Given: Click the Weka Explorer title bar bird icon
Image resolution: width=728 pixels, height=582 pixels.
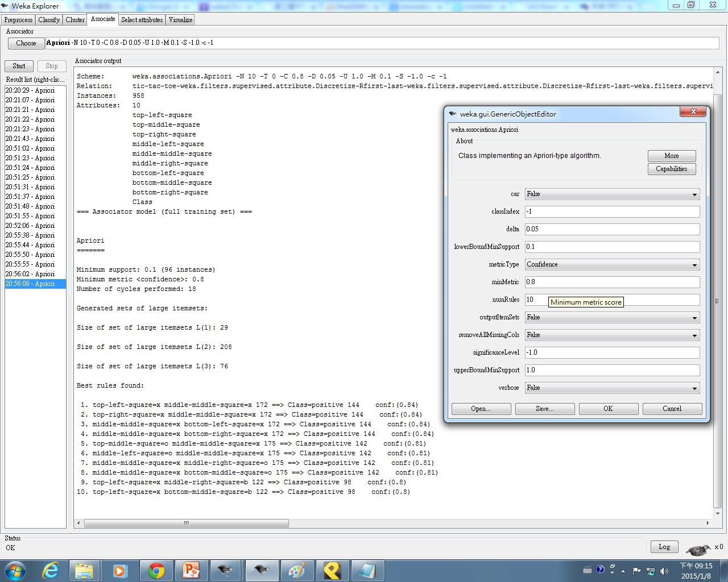Looking at the screenshot, I should (5, 6).
